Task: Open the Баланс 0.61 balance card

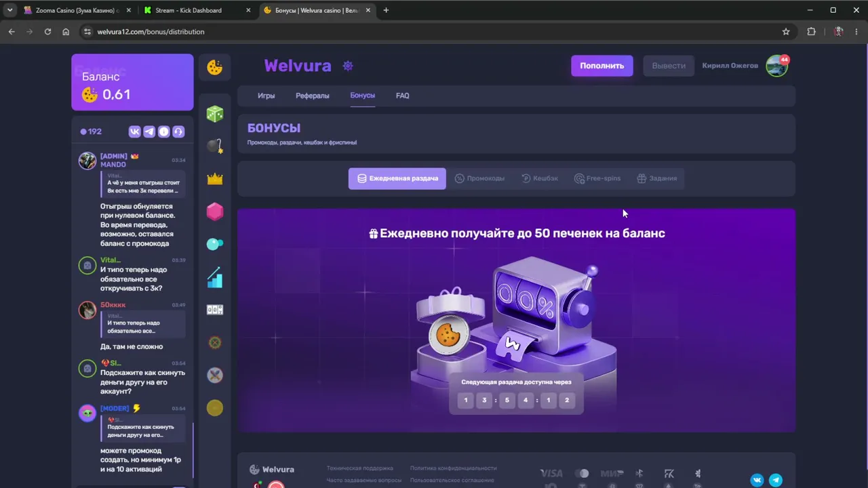Action: [x=132, y=82]
